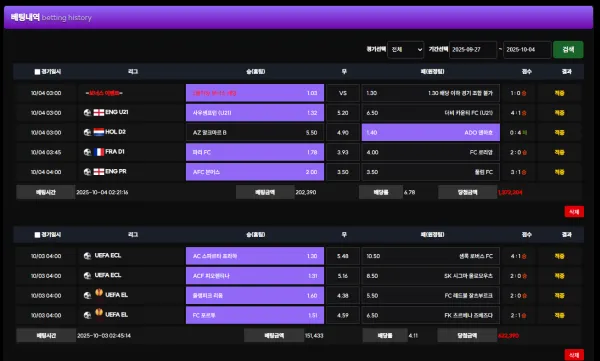Image resolution: width=600 pixels, height=361 pixels.
Task: Click the soccer ball icon beside ENG U21
Action: pos(87,113)
